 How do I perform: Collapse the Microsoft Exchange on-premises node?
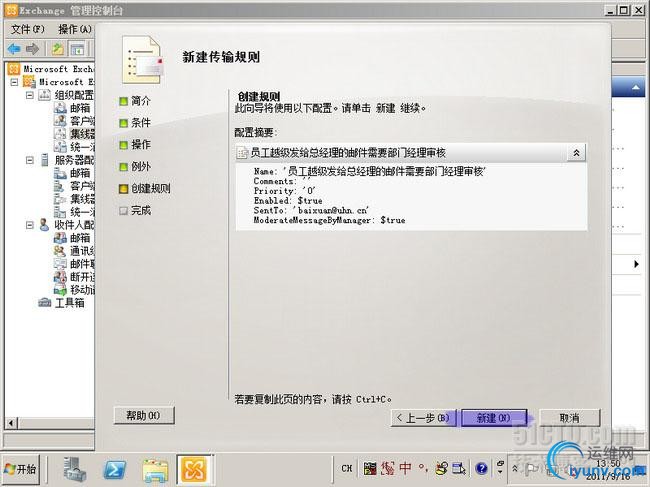15,82
